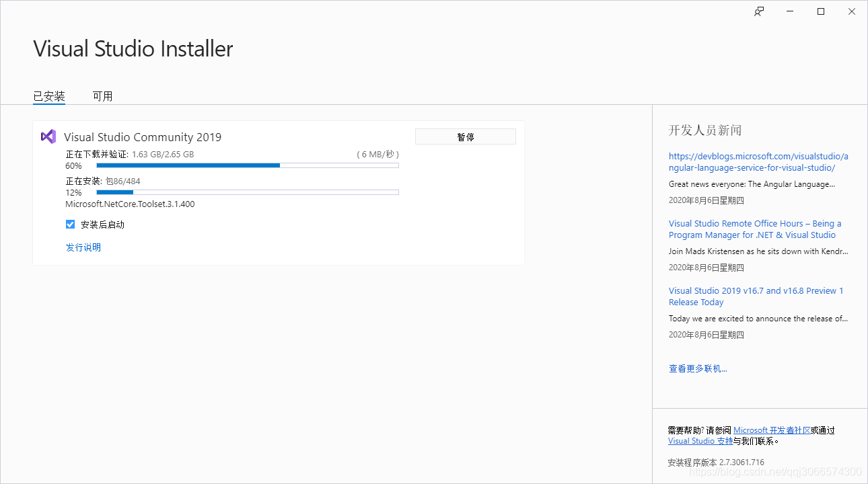Open the Visual Studio 支持 link
This screenshot has width=868, height=484.
700,441
